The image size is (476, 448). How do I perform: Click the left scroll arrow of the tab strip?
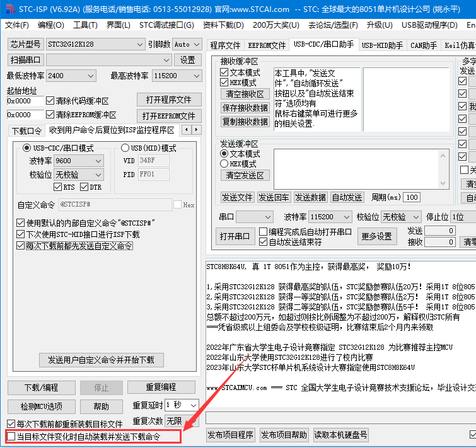pos(187,130)
